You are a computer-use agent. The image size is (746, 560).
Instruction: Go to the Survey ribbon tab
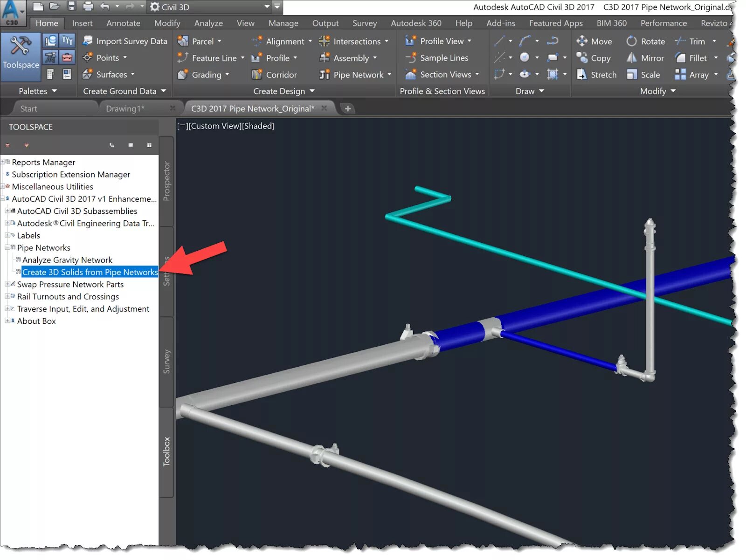tap(365, 23)
